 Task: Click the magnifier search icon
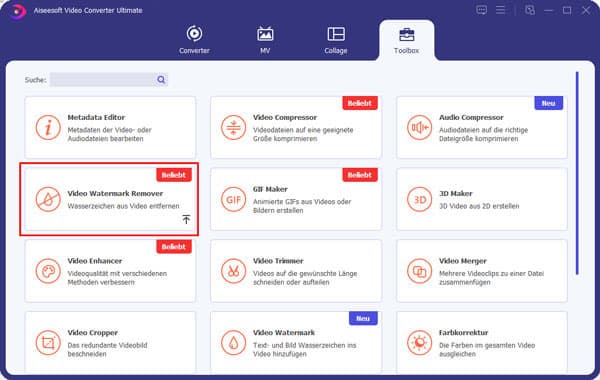[x=161, y=80]
